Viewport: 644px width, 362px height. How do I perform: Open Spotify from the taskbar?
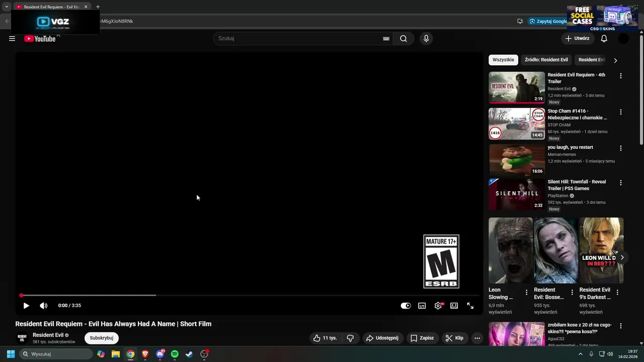[175, 354]
